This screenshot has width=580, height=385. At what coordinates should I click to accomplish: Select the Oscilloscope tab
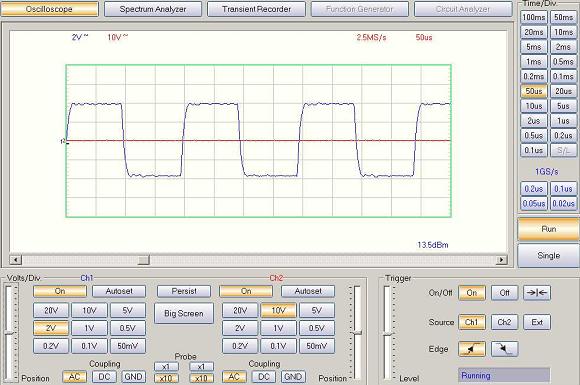(x=49, y=9)
